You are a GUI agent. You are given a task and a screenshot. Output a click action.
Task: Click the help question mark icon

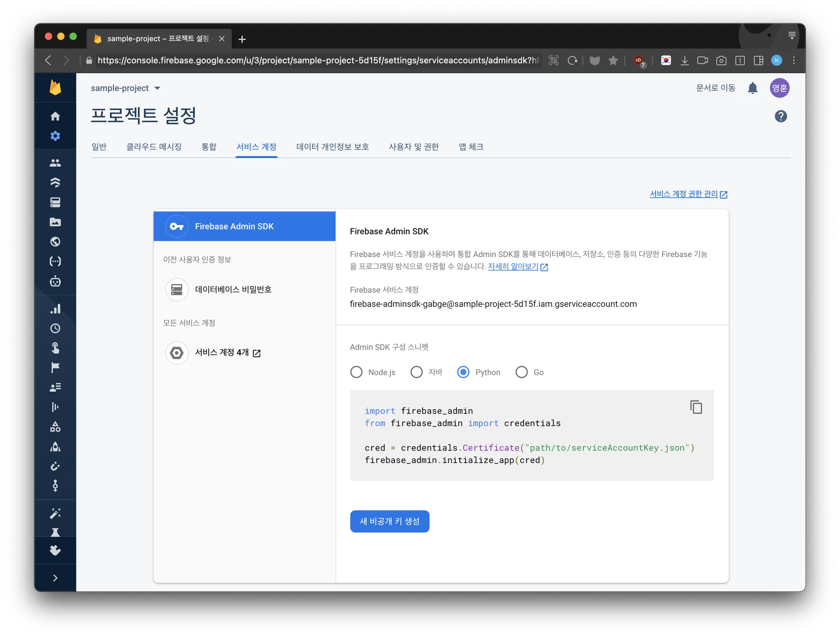781,117
